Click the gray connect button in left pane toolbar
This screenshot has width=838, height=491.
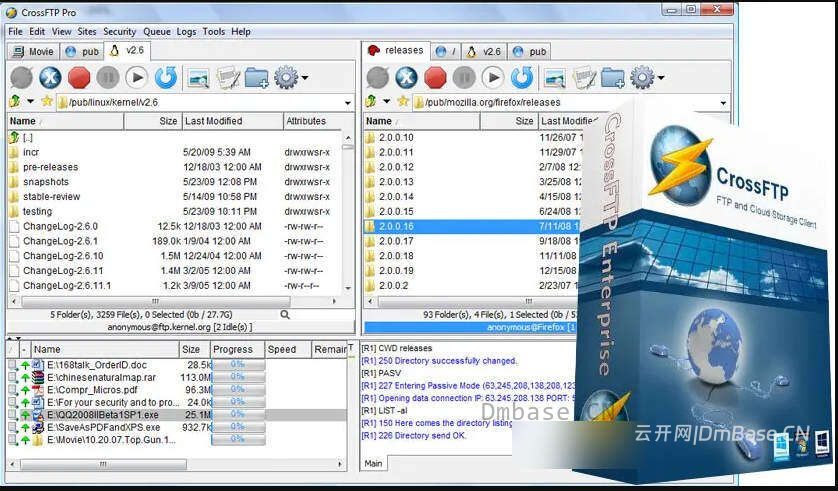pos(21,78)
